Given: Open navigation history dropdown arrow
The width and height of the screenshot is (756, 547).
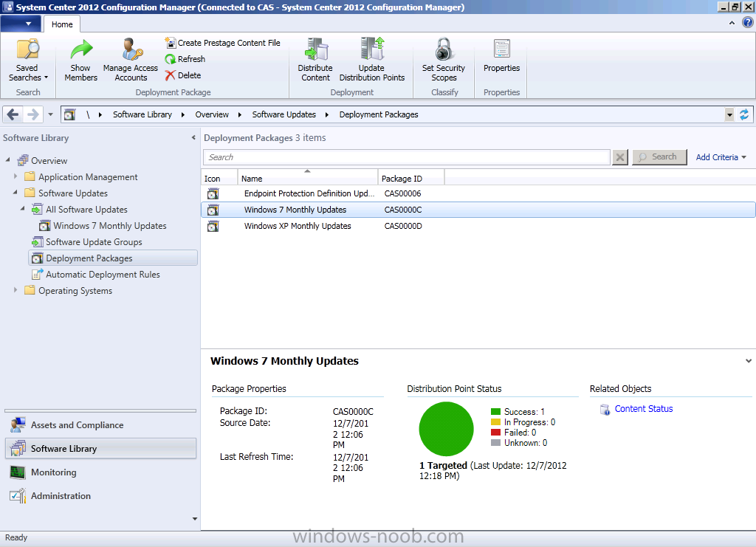Looking at the screenshot, I should (x=51, y=114).
